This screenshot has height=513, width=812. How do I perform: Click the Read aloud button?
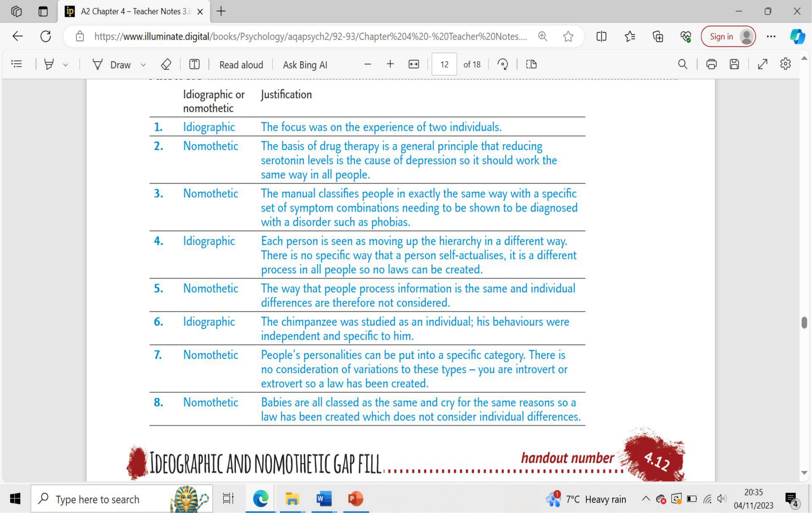click(x=241, y=65)
